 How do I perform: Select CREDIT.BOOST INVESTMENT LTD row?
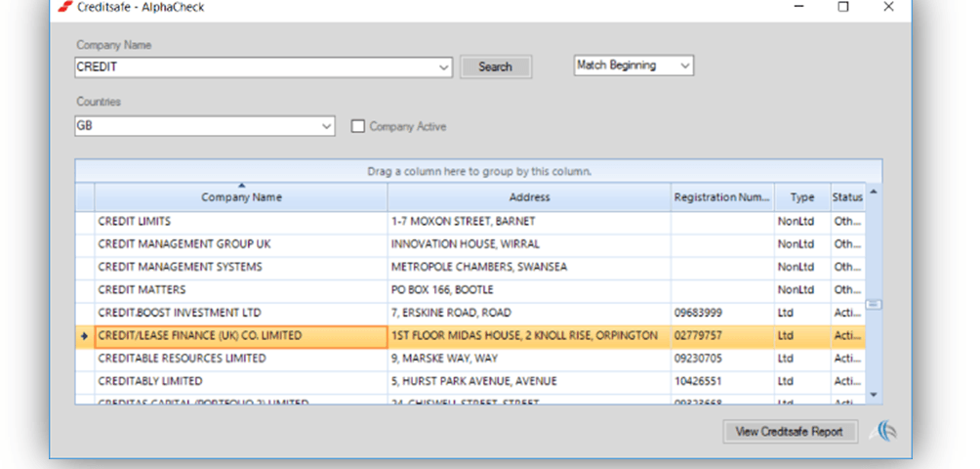[x=470, y=313]
